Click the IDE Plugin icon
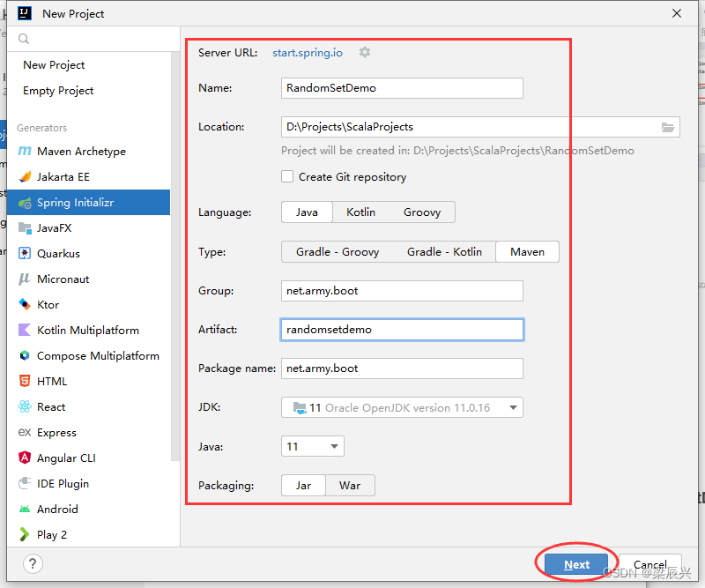 pos(25,483)
